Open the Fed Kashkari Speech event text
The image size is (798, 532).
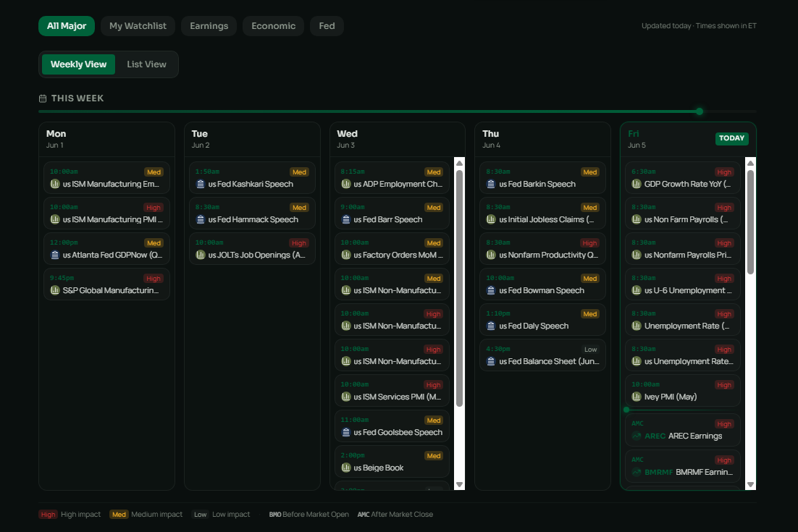coord(251,184)
